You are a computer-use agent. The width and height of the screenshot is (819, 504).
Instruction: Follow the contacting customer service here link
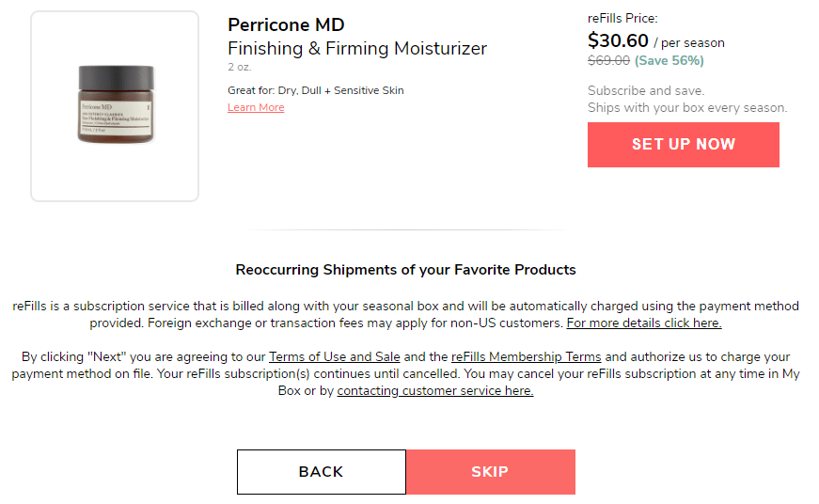click(435, 391)
